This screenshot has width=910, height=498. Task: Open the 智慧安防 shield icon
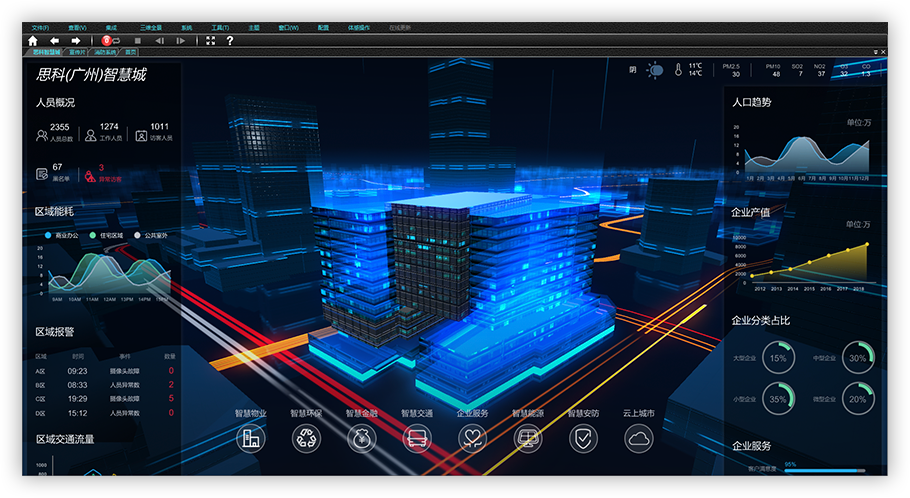coord(583,438)
